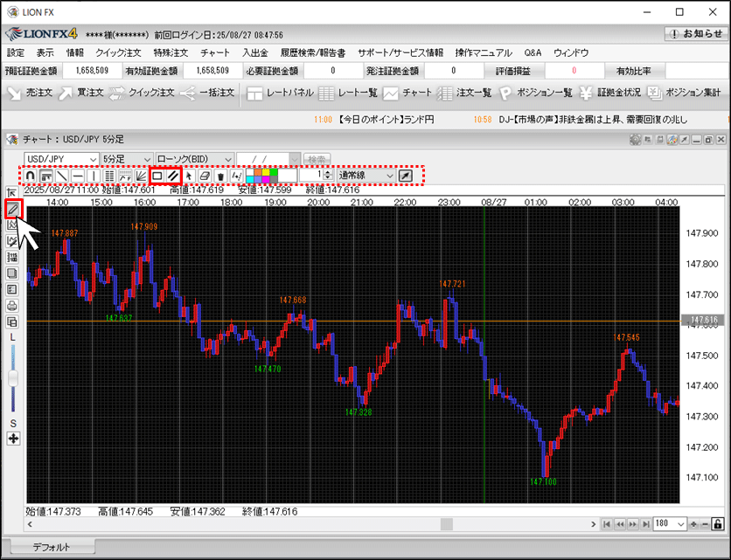Pick the orange color swatch
731x560 pixels.
257,172
